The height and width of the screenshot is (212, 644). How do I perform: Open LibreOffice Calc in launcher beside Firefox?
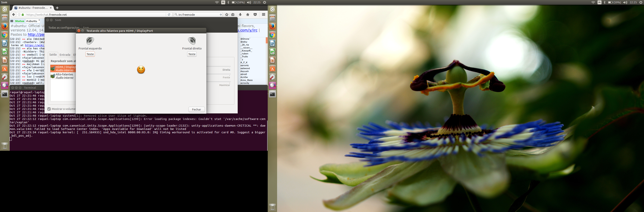[5, 52]
